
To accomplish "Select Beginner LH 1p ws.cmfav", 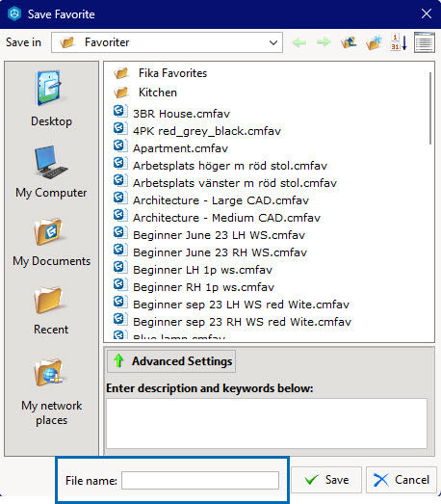I will click(x=193, y=269).
